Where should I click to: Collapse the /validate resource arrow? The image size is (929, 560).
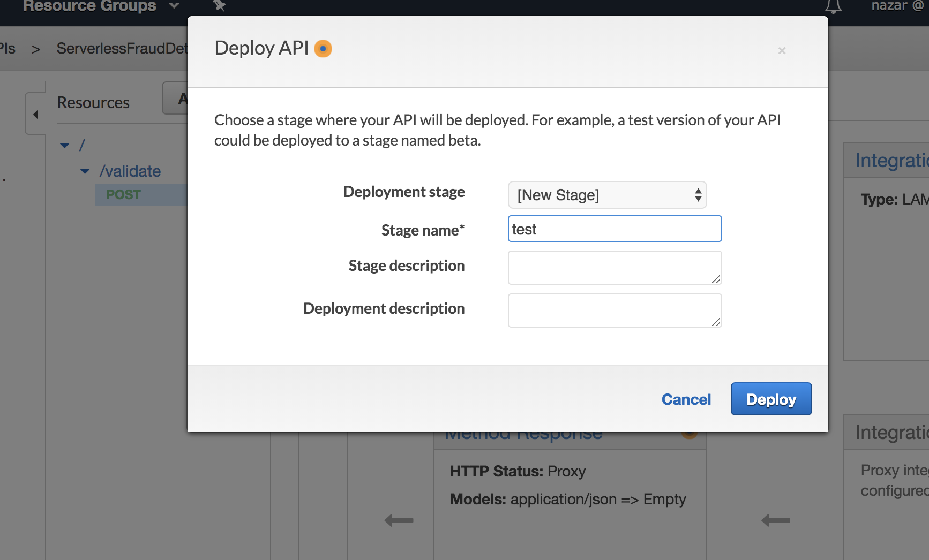point(85,171)
